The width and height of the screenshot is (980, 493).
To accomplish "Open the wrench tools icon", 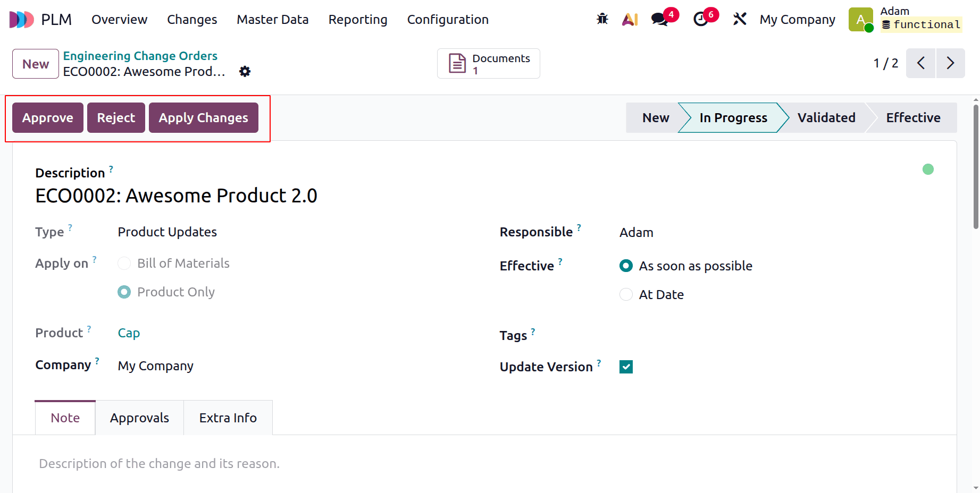I will tap(740, 19).
